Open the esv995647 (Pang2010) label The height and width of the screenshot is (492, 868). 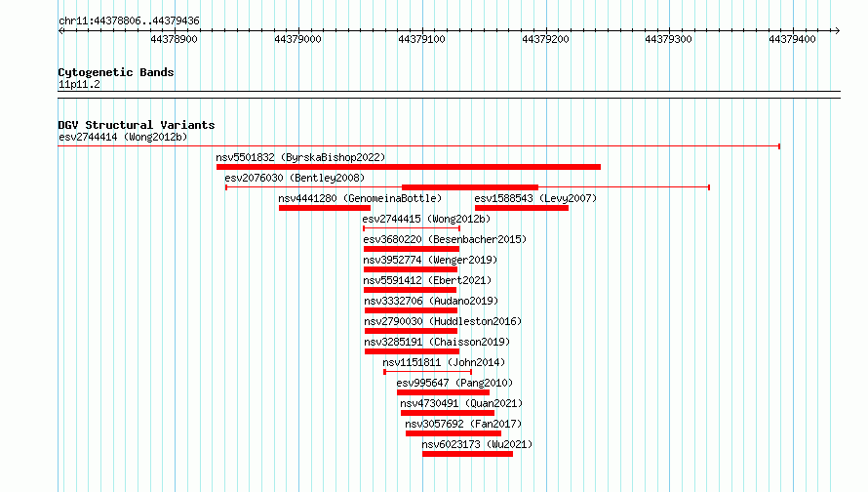(x=454, y=383)
